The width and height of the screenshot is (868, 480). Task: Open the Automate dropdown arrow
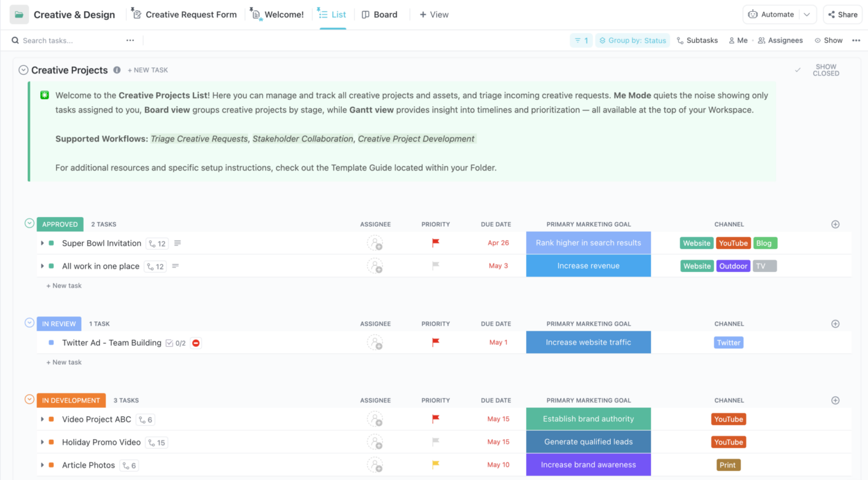pos(806,14)
